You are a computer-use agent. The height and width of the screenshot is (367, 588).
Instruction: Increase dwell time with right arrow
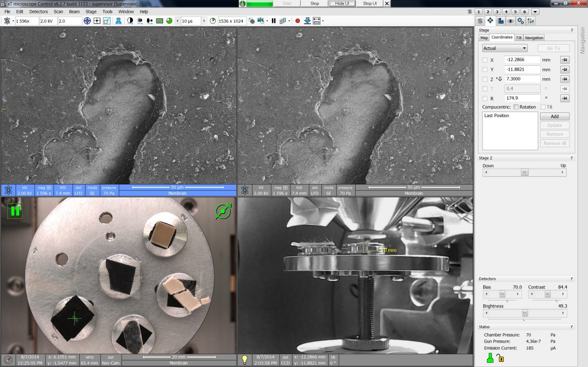[x=204, y=21]
